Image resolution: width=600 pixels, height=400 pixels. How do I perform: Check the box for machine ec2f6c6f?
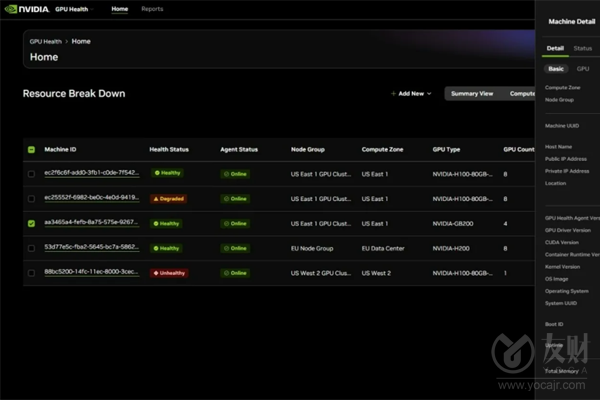tap(31, 173)
